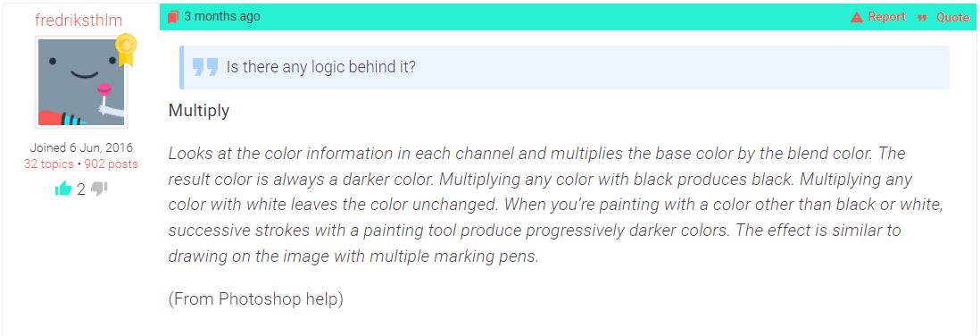The width and height of the screenshot is (980, 336).
Task: Click the Multiply heading text
Action: (x=199, y=112)
